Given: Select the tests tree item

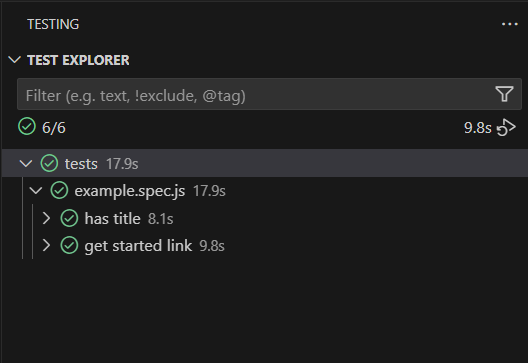Looking at the screenshot, I should click(x=265, y=163).
